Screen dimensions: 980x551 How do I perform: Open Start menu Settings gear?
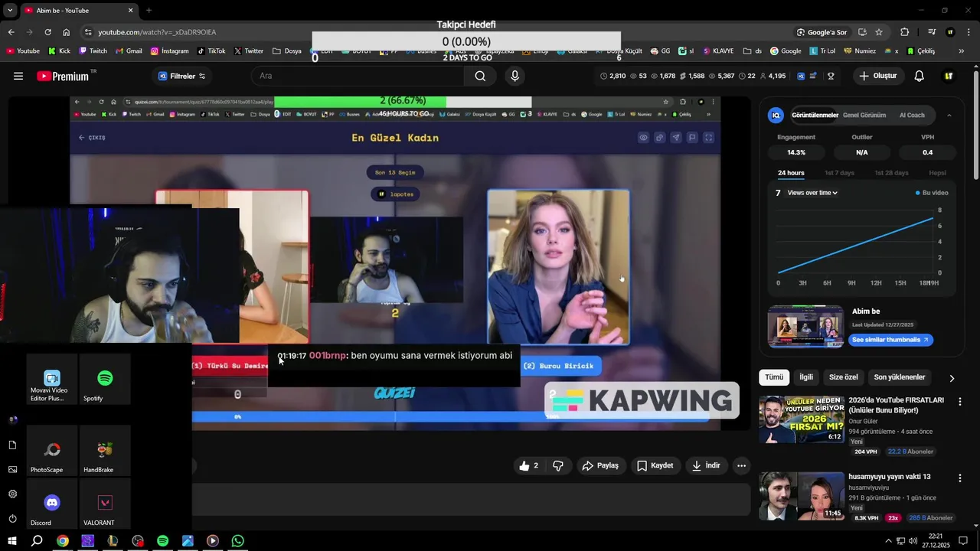(12, 494)
